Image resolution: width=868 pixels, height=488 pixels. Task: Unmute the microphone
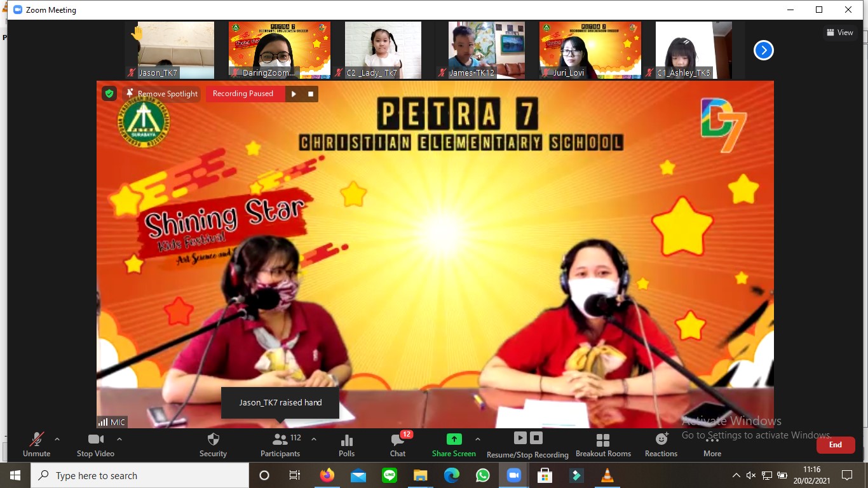tap(36, 440)
